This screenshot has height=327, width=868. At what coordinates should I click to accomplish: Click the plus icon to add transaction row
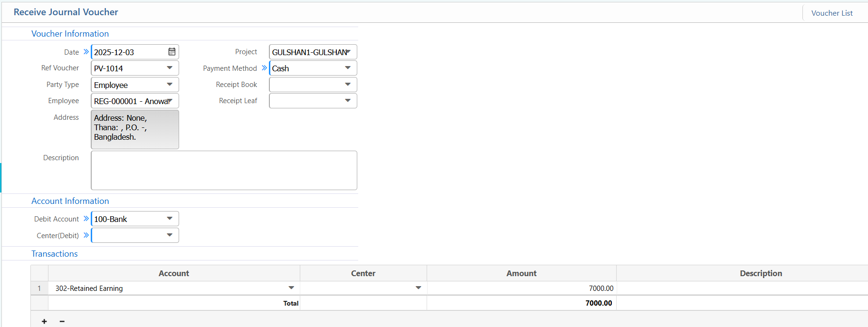pyautogui.click(x=44, y=321)
